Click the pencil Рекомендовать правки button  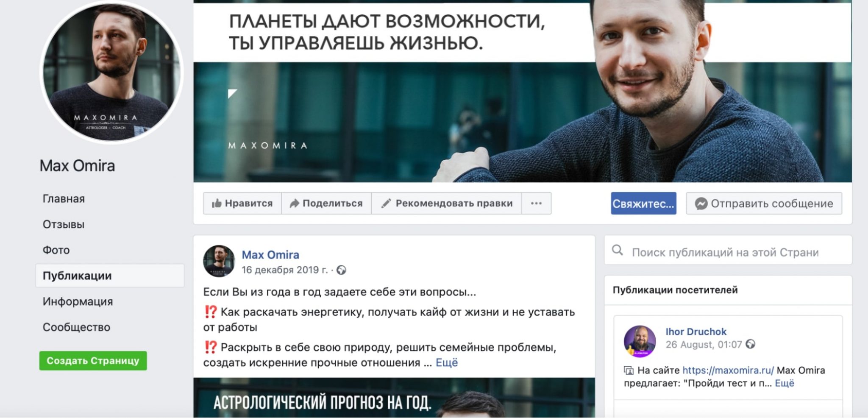pos(447,203)
